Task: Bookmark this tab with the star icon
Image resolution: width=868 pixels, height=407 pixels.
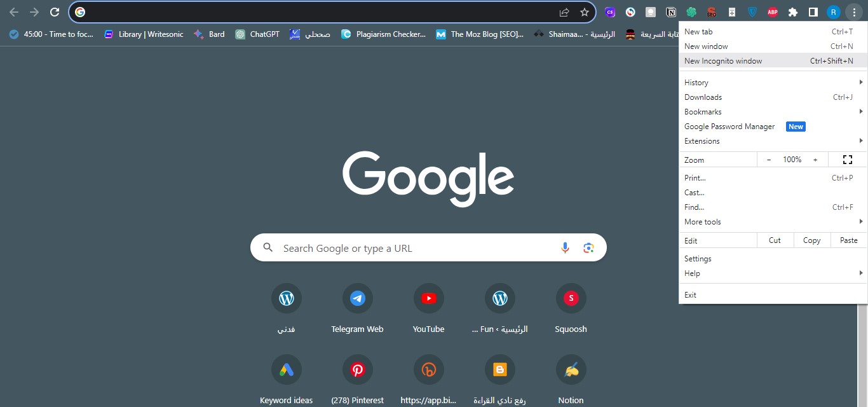Action: [x=585, y=12]
